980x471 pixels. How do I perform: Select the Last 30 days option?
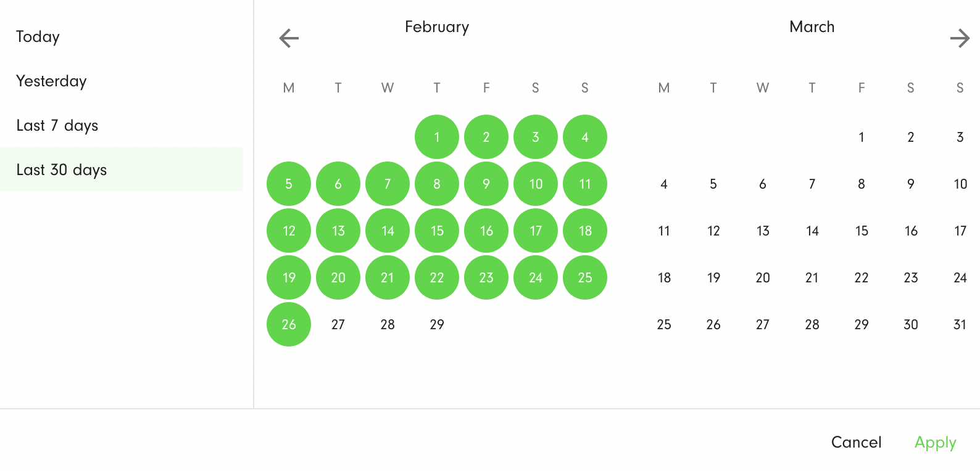122,169
